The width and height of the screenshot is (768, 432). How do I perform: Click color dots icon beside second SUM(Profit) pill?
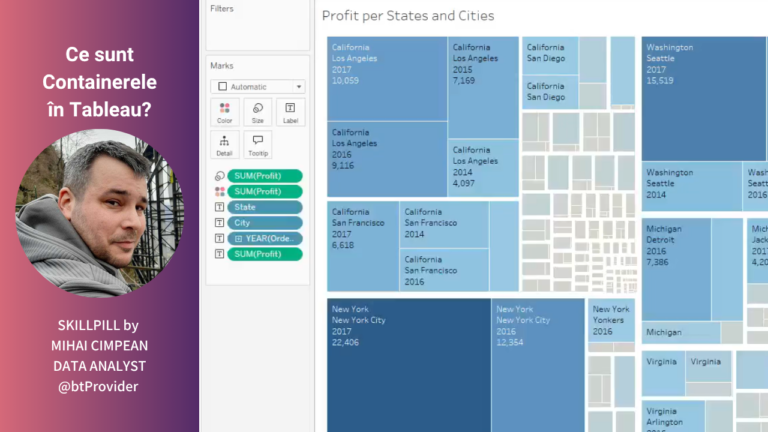pos(219,192)
